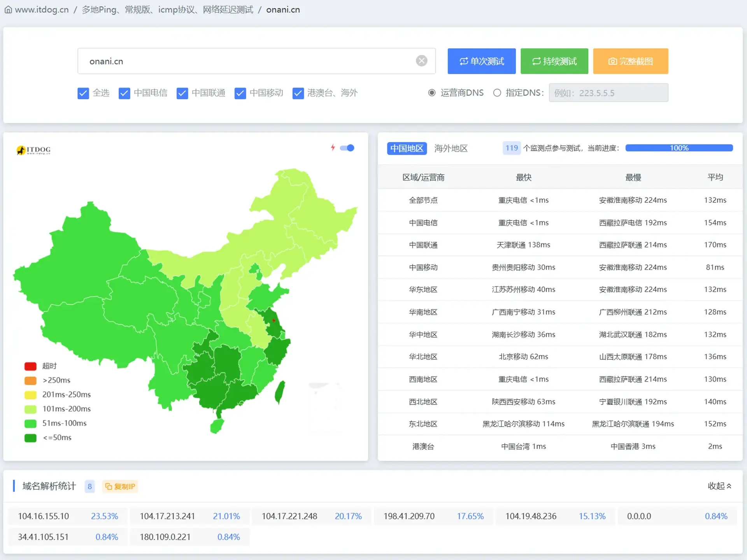747x560 pixels.
Task: Clear the domain input with X icon
Action: tap(421, 61)
